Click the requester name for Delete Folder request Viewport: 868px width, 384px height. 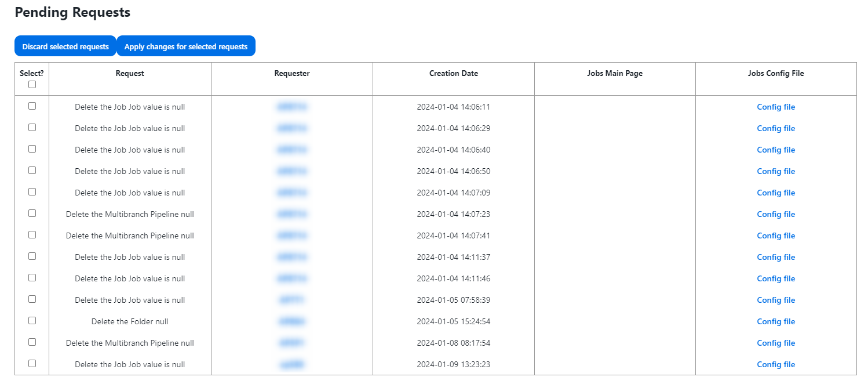292,321
